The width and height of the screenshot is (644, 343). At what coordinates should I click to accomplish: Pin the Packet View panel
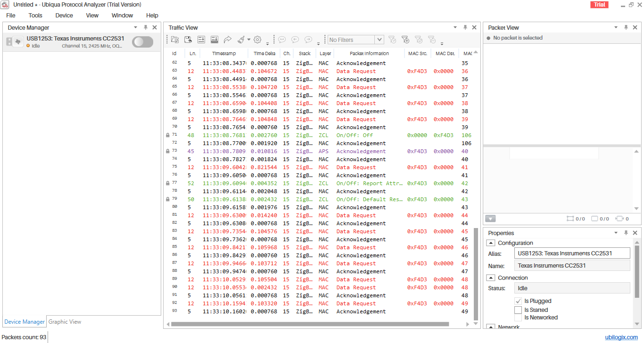pyautogui.click(x=626, y=28)
